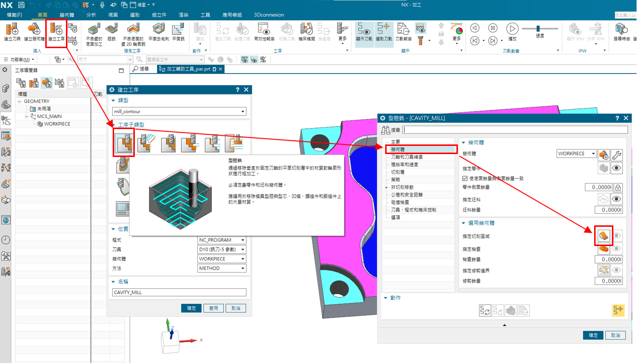Click the 平面去毛刺 deburring icon

(x=158, y=32)
